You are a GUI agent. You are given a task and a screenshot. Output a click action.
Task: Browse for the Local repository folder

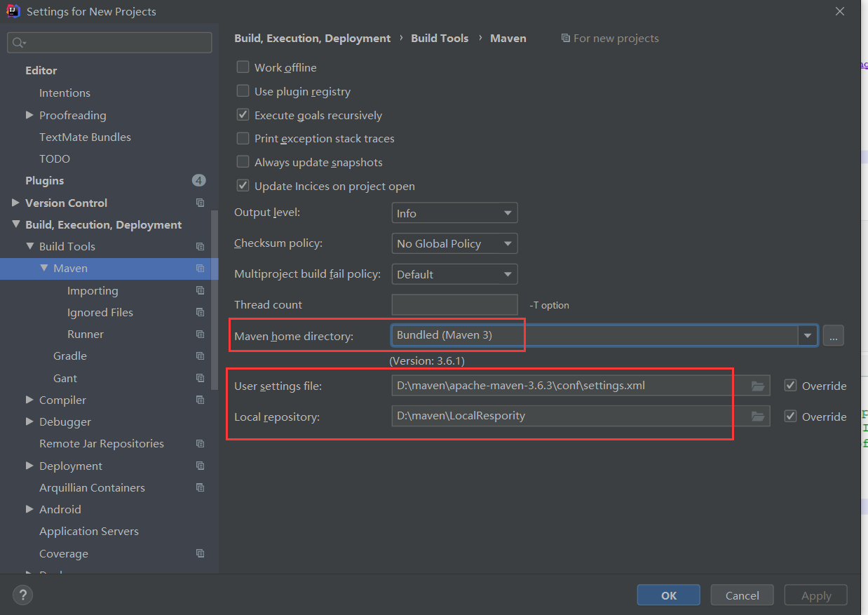[x=757, y=416]
